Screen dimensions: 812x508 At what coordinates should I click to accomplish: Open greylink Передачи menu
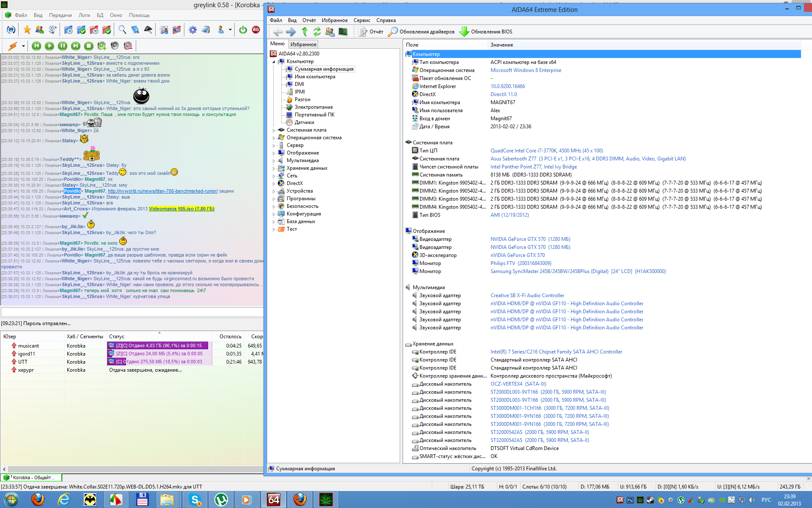click(60, 15)
